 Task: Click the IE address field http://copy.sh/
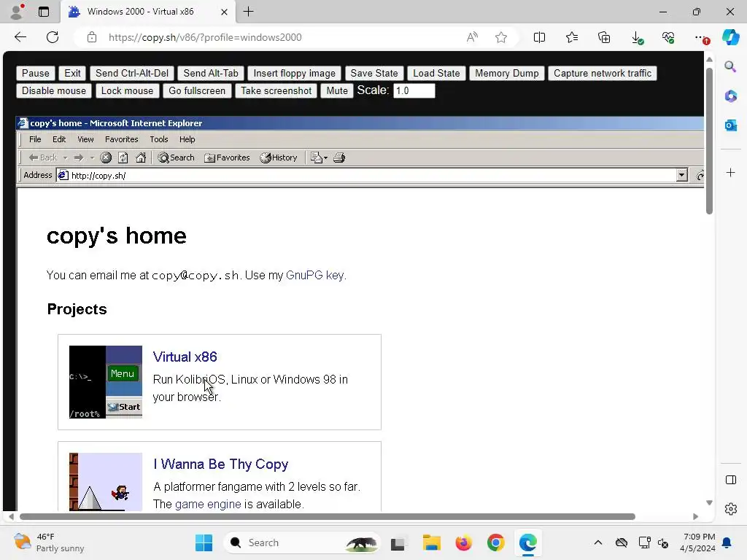366,175
